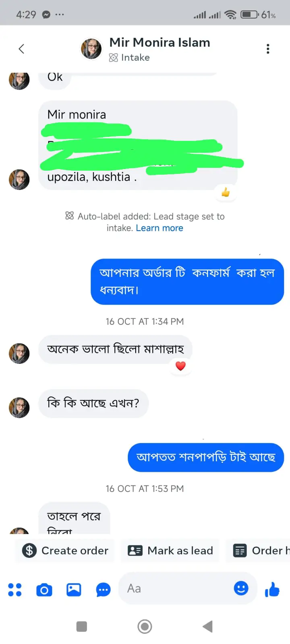Focus the Aa message input field
The image size is (290, 644).
[x=177, y=589]
